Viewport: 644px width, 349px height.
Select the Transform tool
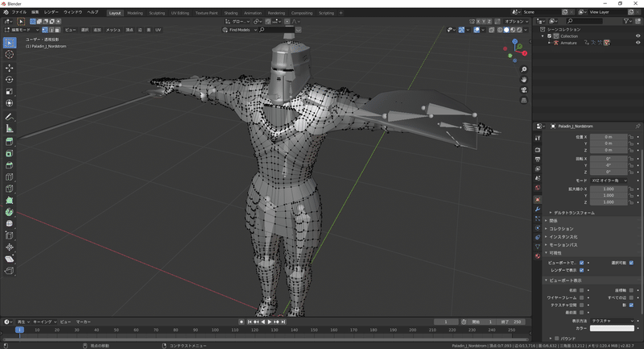coord(10,103)
